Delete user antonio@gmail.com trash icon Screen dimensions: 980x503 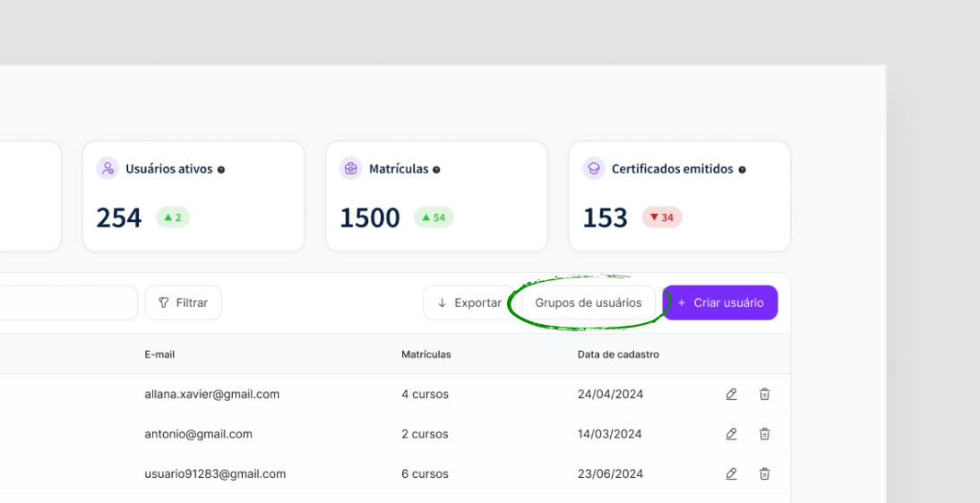[764, 434]
